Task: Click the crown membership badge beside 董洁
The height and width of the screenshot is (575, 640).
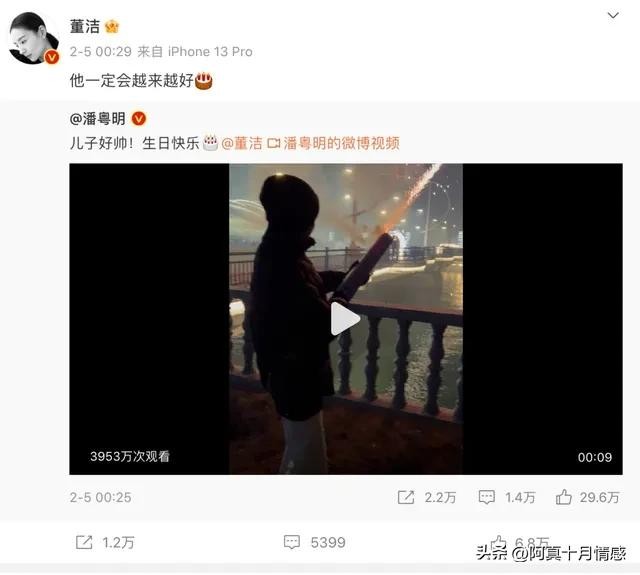Action: 112,27
